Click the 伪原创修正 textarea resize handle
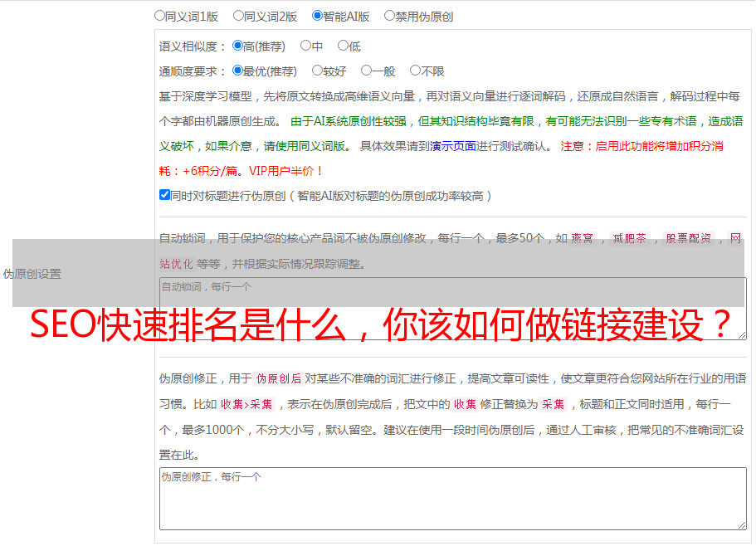The height and width of the screenshot is (546, 756). pos(742,525)
